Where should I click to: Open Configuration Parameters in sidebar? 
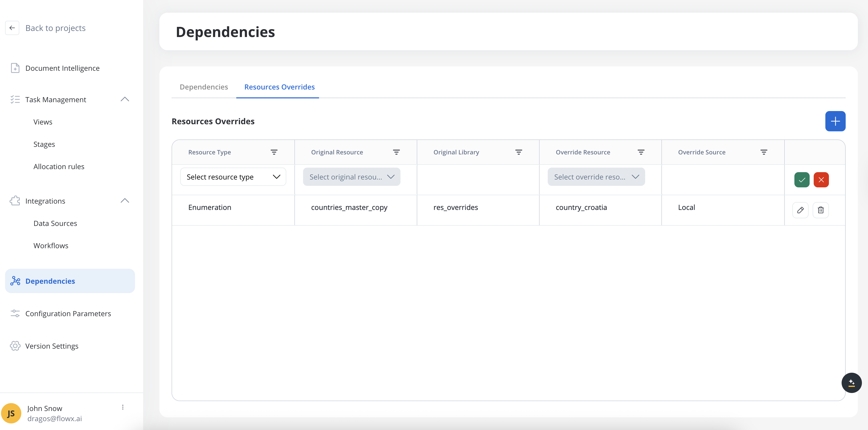(x=68, y=313)
